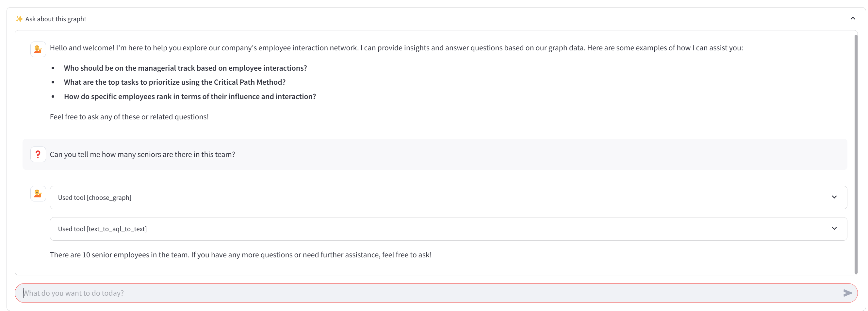Screen dimensions: 868x311
Task: Click the Ask about this graph! header text
Action: 56,19
